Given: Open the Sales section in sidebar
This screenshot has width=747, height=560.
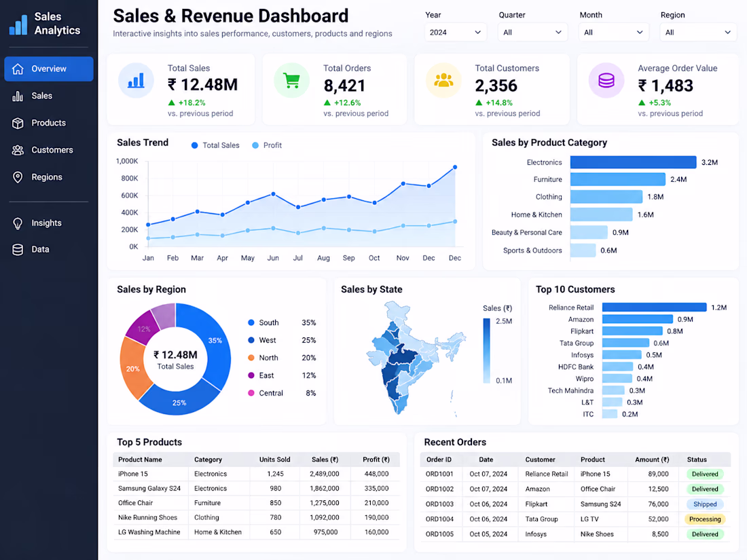Looking at the screenshot, I should 49,96.
